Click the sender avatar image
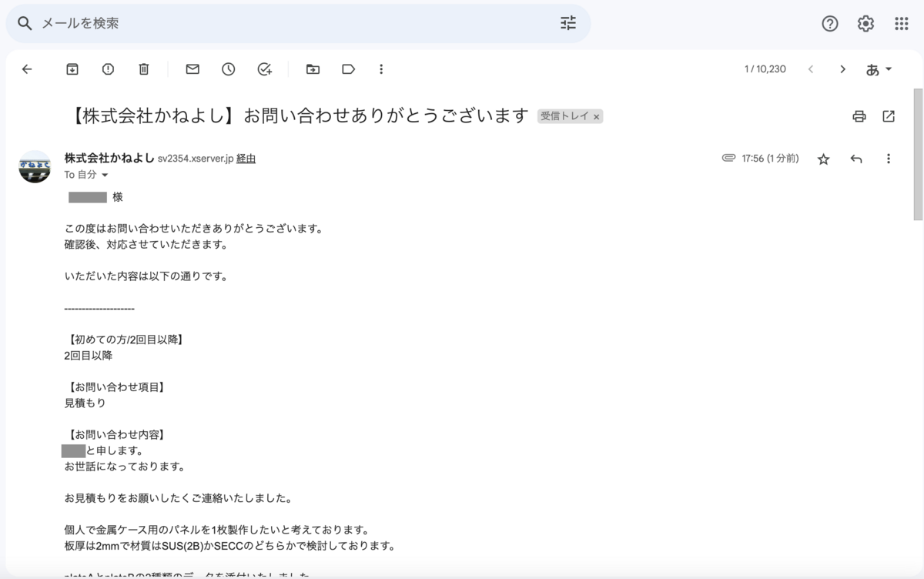Viewport: 924px width, 579px height. tap(35, 166)
